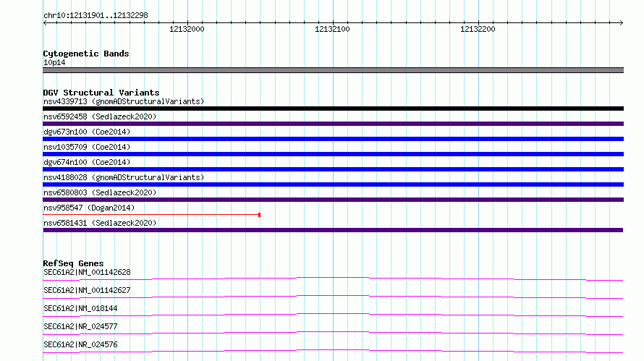
Task: Click the magenta NM_018144 intron line
Action: 333,315
